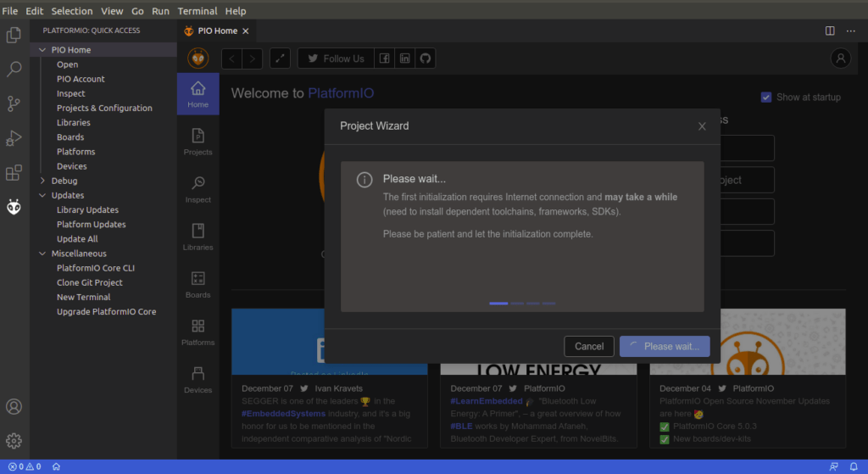Open the Help menu
This screenshot has height=474, width=868.
click(236, 11)
